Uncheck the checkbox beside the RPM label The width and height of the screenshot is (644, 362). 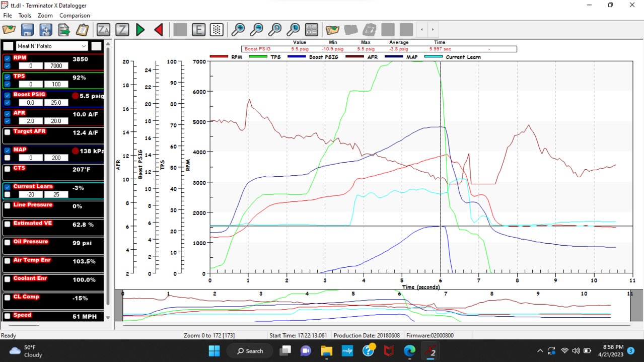7,58
